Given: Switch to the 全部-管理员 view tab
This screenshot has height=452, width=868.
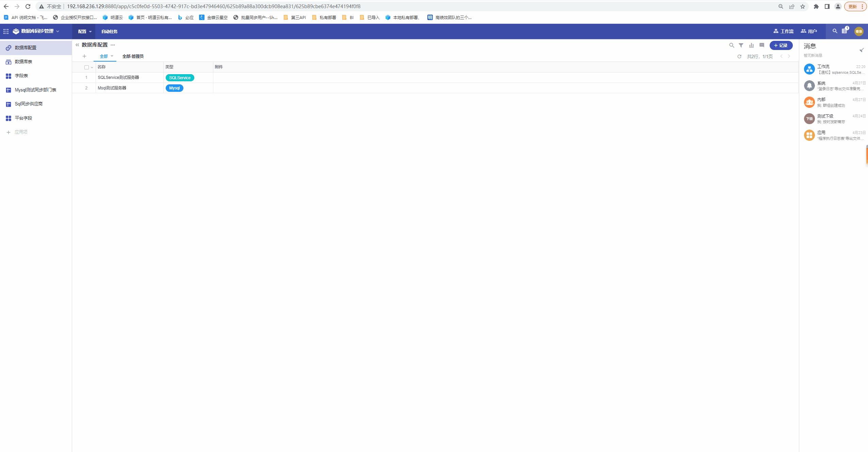Looking at the screenshot, I should [x=133, y=56].
